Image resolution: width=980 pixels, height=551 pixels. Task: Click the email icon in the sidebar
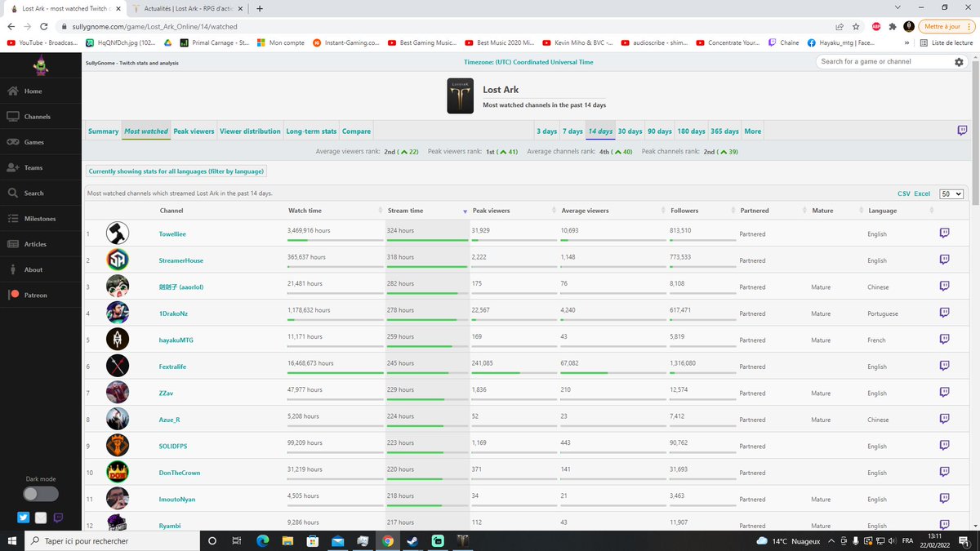click(x=41, y=518)
